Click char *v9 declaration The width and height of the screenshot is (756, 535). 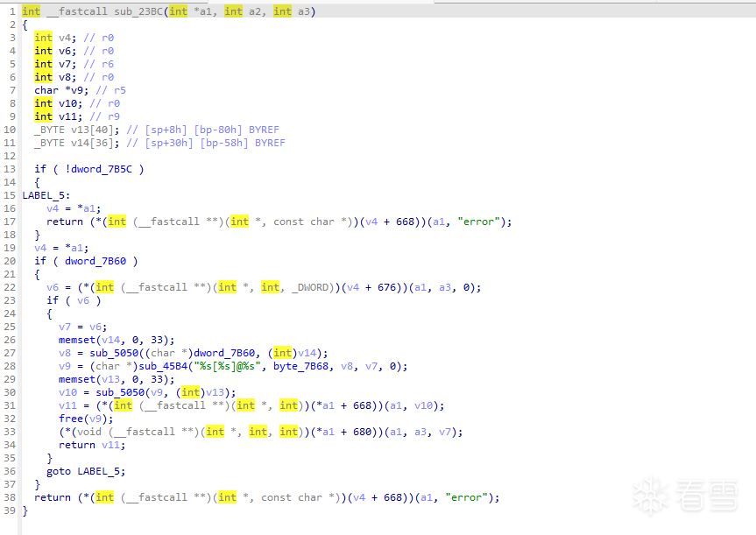tap(60, 90)
